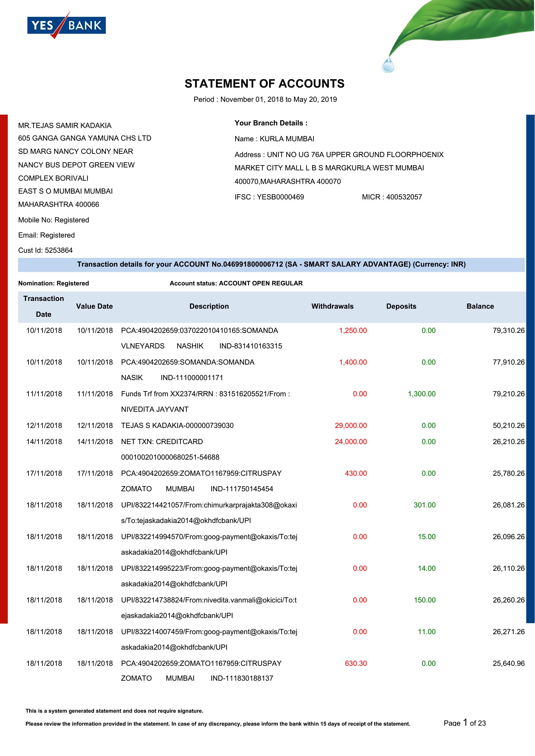Click balance 26,260.26
Image resolution: width=535 pixels, height=756 pixels.
pos(509,600)
